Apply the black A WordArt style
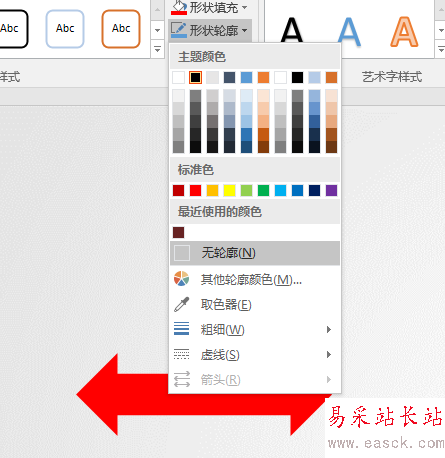This screenshot has width=445, height=458. pyautogui.click(x=292, y=30)
